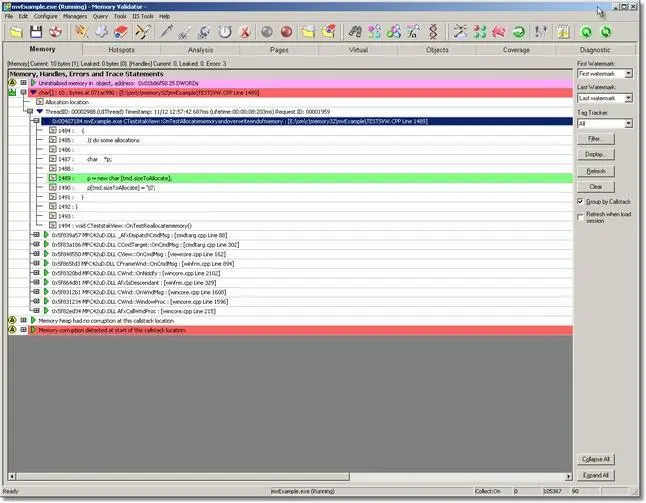The height and width of the screenshot is (503, 646).
Task: Switch to the Diagnostic tab
Action: point(595,50)
